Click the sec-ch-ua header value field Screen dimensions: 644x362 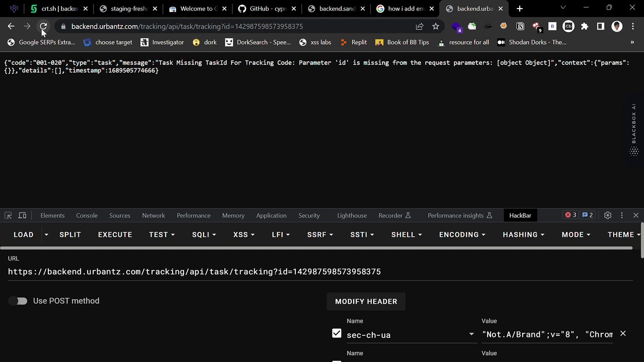point(547,334)
